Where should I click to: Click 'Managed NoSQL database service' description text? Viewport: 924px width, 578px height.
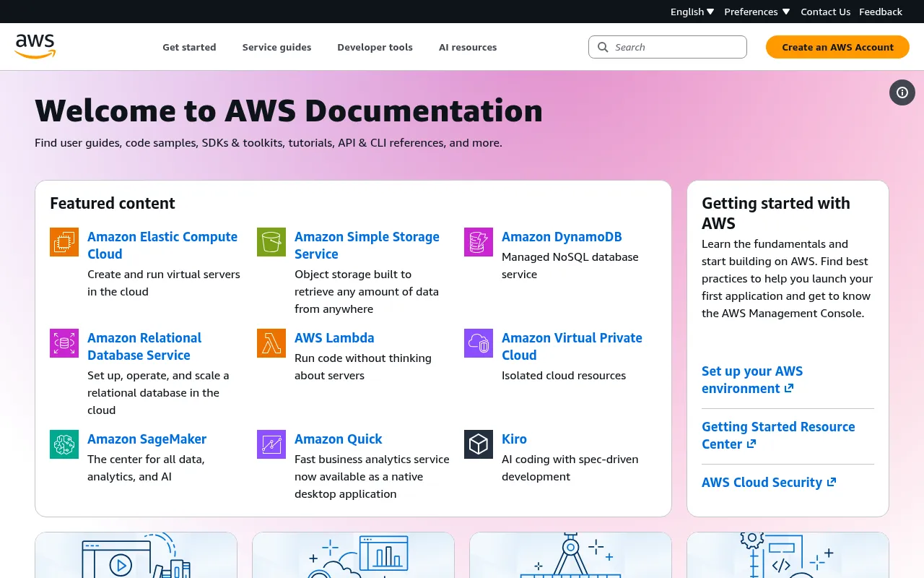point(570,265)
